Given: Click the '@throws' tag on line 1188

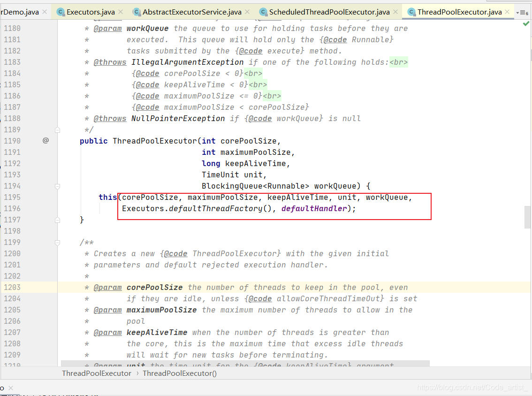Looking at the screenshot, I should 110,118.
